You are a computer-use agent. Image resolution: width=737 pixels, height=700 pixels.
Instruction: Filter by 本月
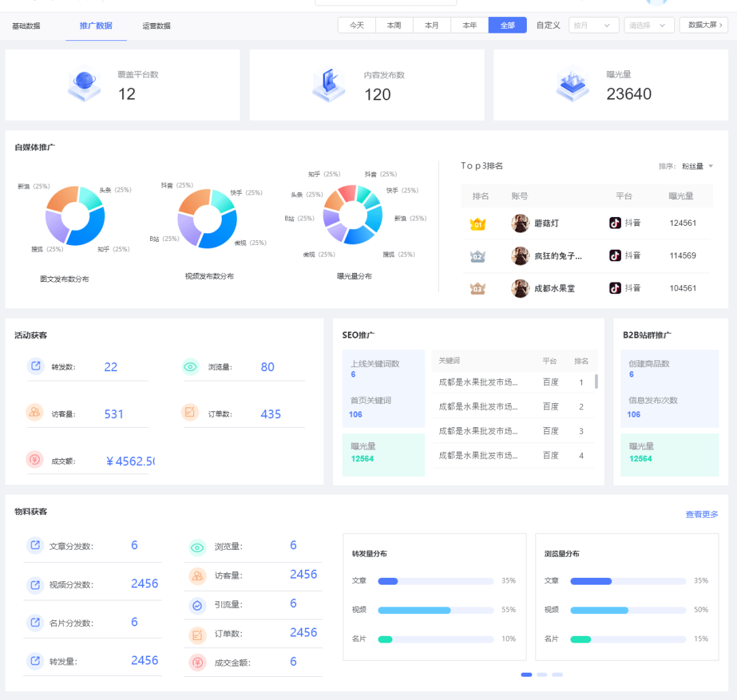point(432,25)
